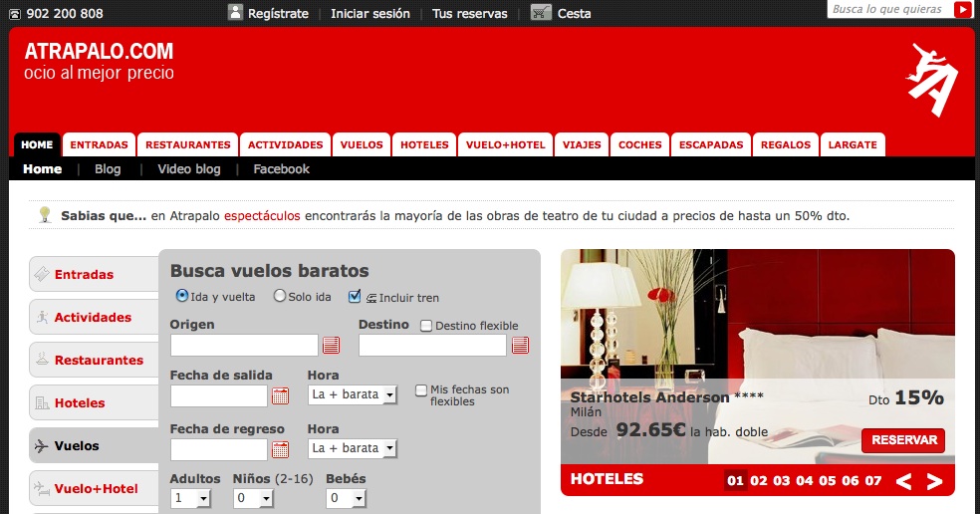
Task: Click the red search arrow button
Action: pos(962,9)
